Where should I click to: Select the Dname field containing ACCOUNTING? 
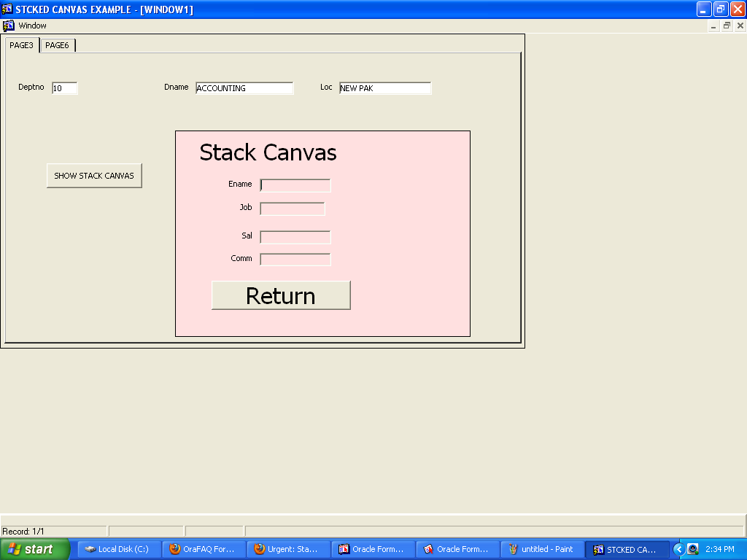(x=244, y=88)
